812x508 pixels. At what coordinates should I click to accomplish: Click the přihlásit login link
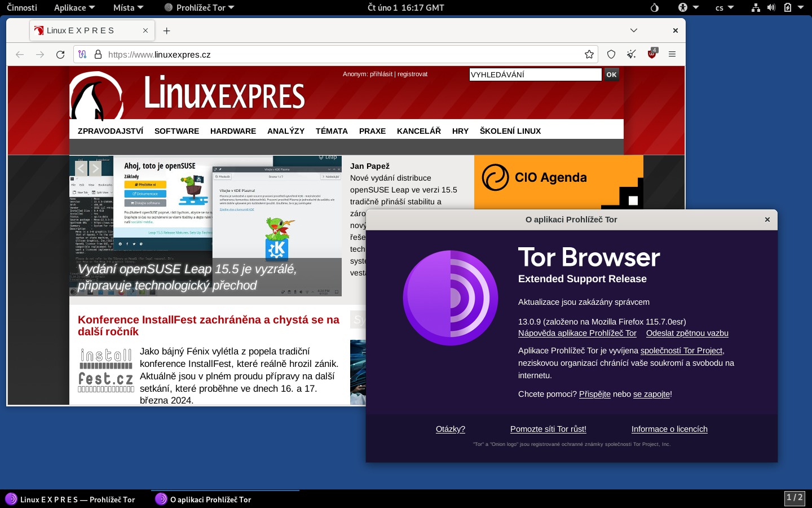pyautogui.click(x=381, y=74)
